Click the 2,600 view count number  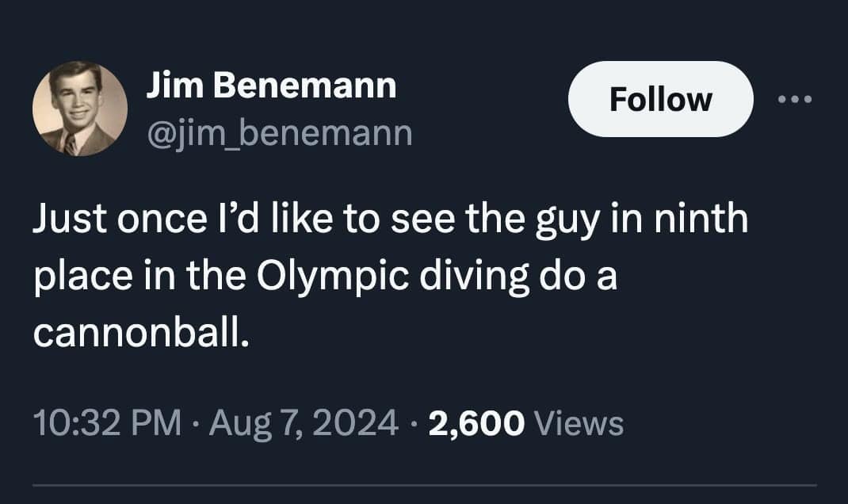click(x=476, y=423)
